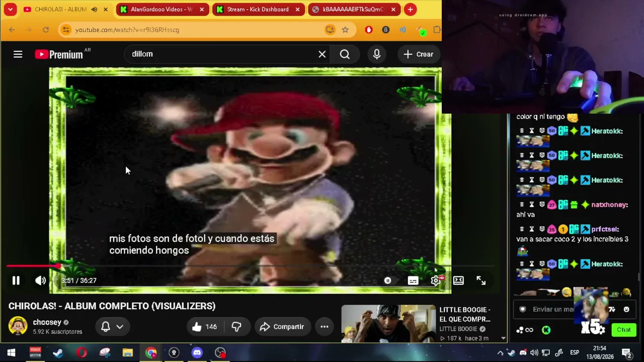The image size is (644, 362).
Task: Open player settings gear
Action: [x=436, y=281]
